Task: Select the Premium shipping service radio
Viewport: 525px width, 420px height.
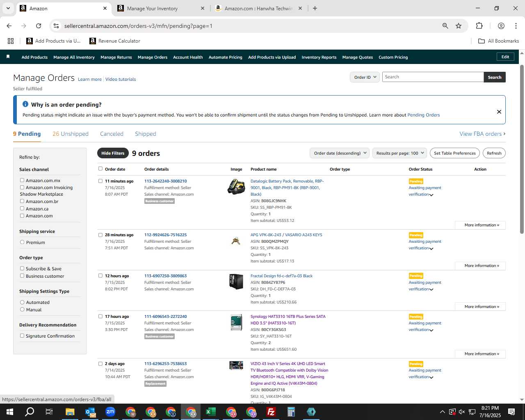Action: pos(22,242)
